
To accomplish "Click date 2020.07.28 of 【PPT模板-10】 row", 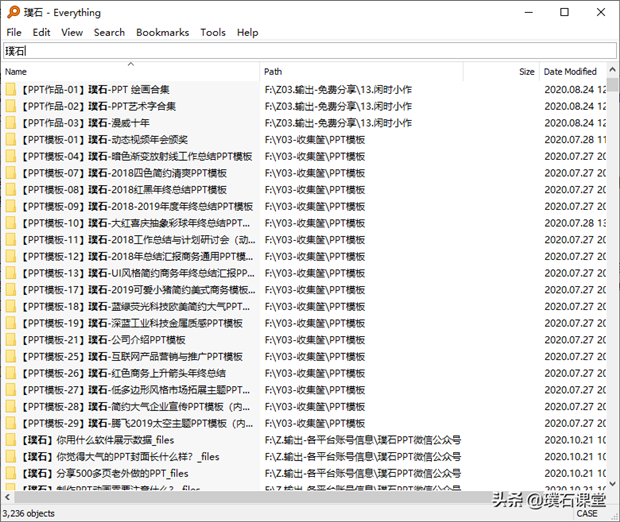I will click(x=575, y=223).
